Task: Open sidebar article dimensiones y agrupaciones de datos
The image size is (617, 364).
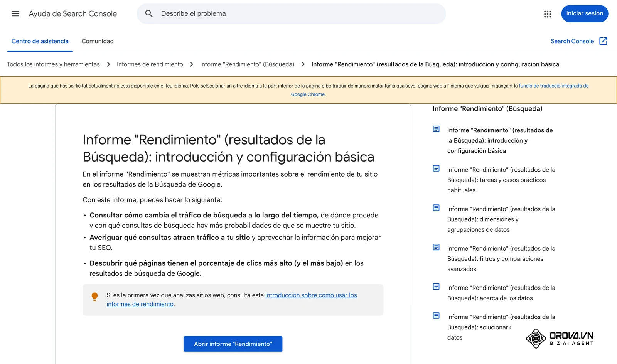Action: [501, 219]
